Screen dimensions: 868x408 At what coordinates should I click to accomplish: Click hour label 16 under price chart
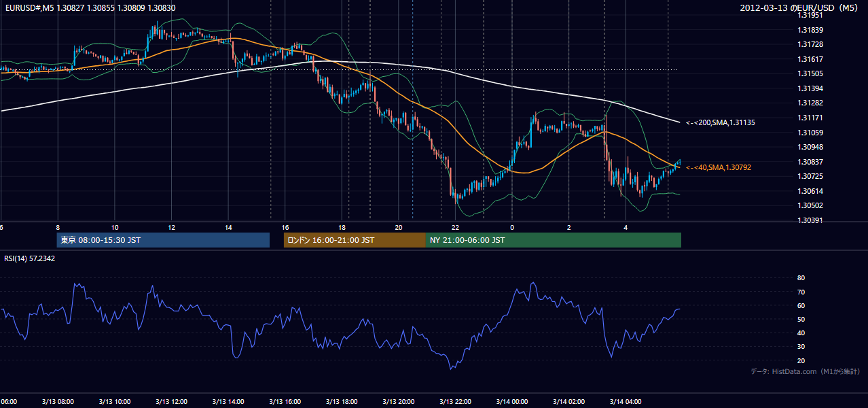coord(285,227)
